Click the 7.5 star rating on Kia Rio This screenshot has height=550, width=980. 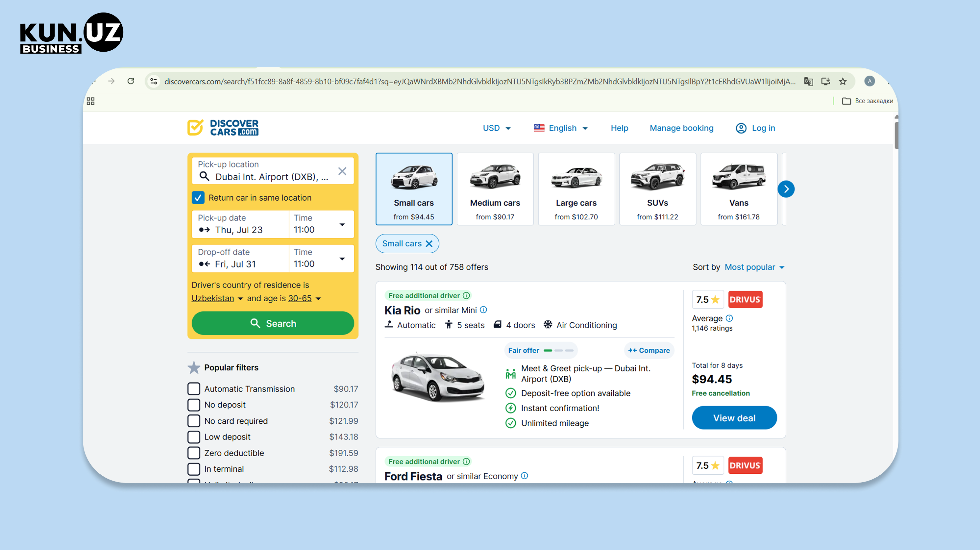[x=708, y=300]
